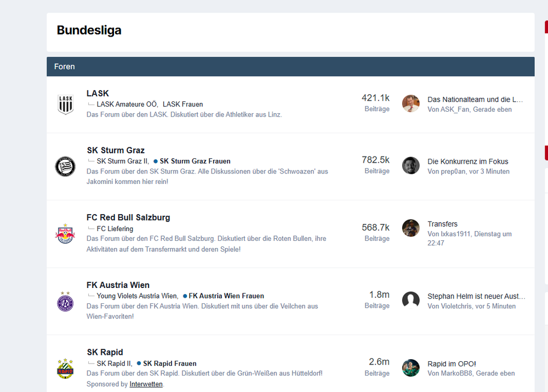This screenshot has width=548, height=392.
Task: Open 'Rapid im OPO!' topic
Action: tap(452, 364)
